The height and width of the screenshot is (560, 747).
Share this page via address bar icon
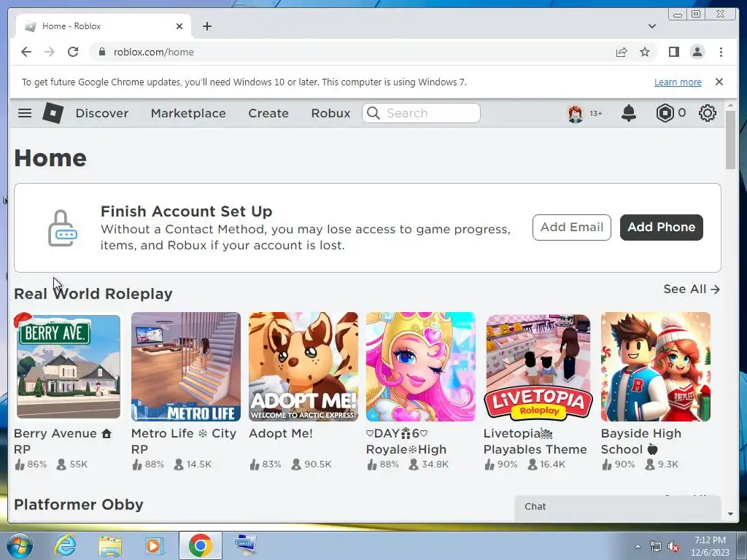click(x=622, y=52)
